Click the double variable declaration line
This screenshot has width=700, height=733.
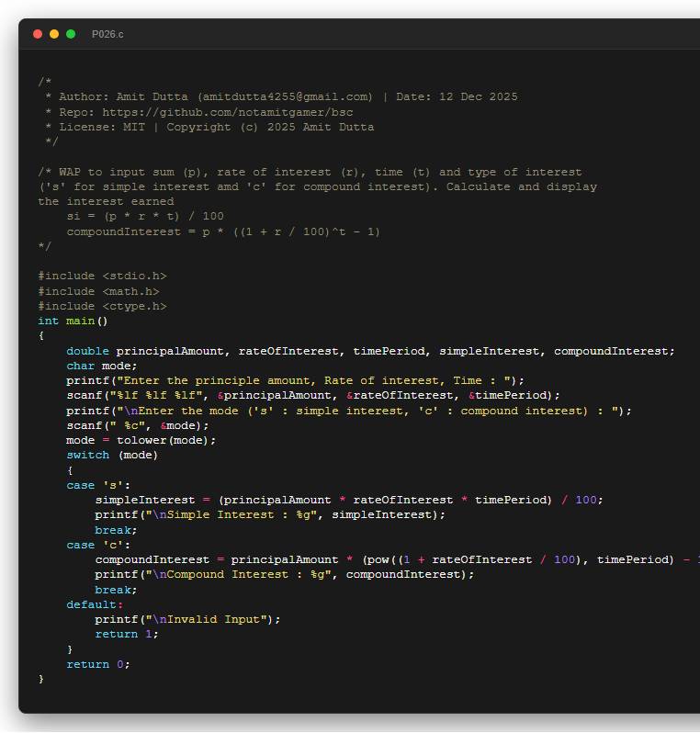[371, 351]
